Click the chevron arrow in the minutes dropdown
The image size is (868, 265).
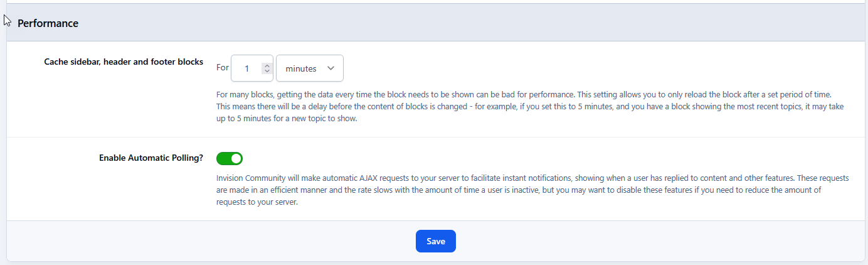click(331, 68)
